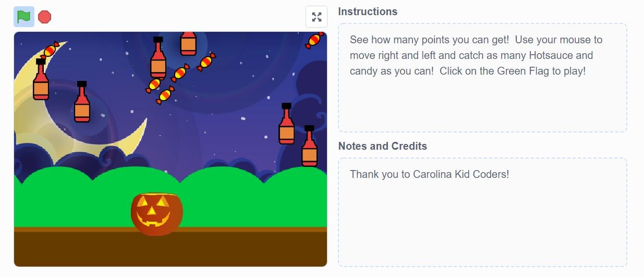Click the lowest candy in the central cluster
This screenshot has width=644, height=277.
tap(165, 95)
